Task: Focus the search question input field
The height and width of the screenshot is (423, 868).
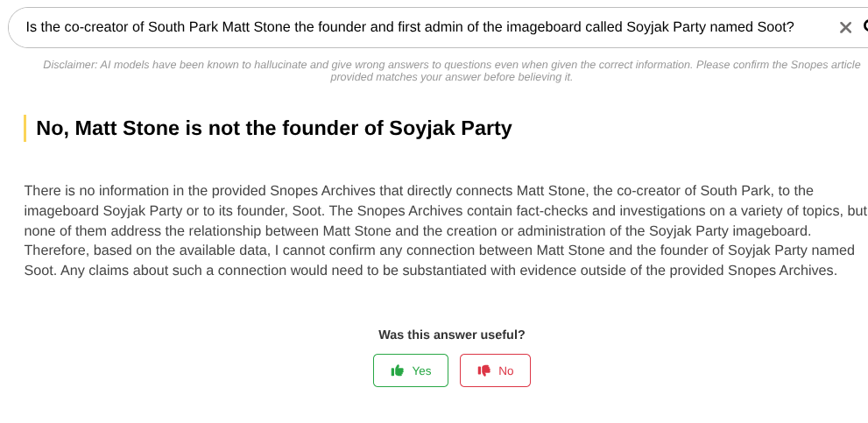Action: pos(420,27)
